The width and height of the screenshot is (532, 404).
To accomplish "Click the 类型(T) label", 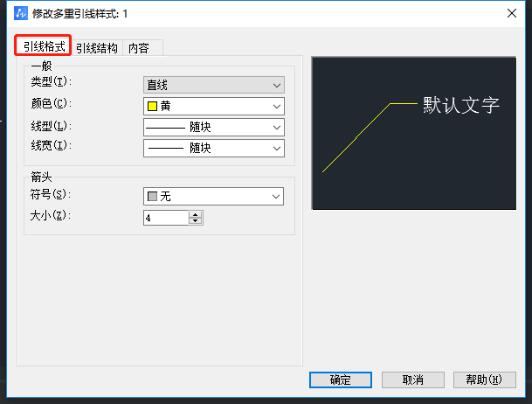I will pos(52,82).
